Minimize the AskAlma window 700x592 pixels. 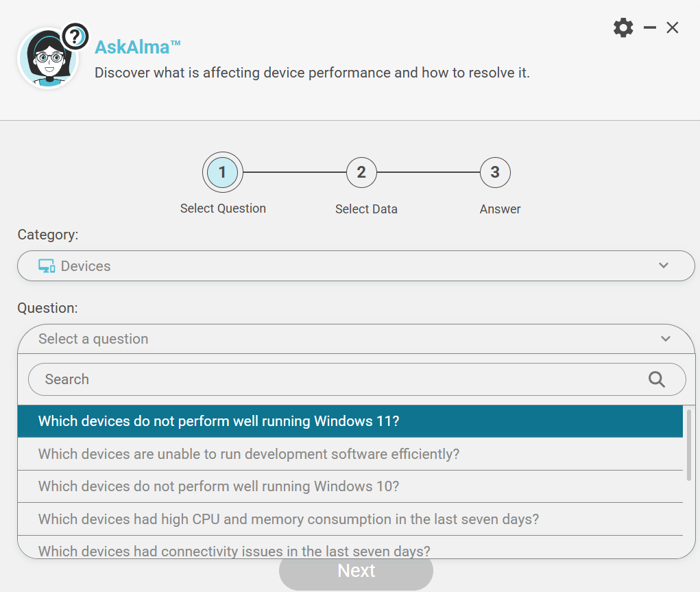click(x=650, y=28)
